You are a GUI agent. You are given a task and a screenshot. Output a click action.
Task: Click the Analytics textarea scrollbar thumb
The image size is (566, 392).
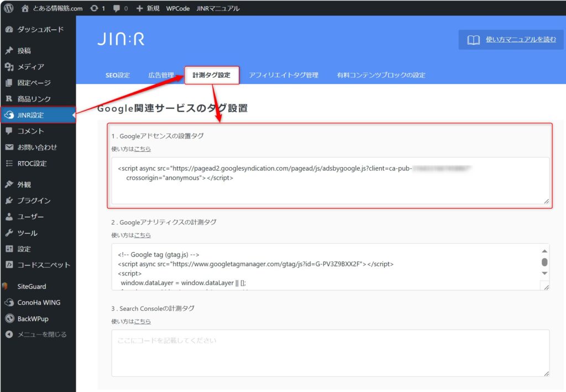click(x=544, y=262)
